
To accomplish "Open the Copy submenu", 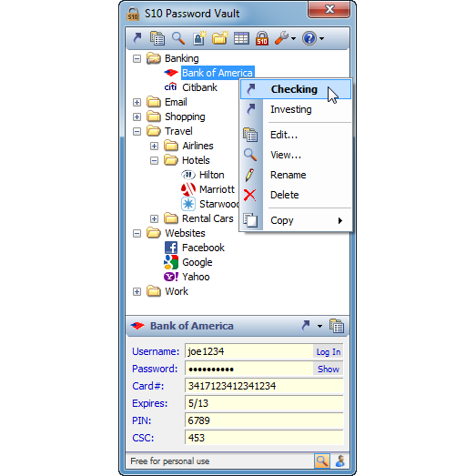I will click(x=296, y=220).
